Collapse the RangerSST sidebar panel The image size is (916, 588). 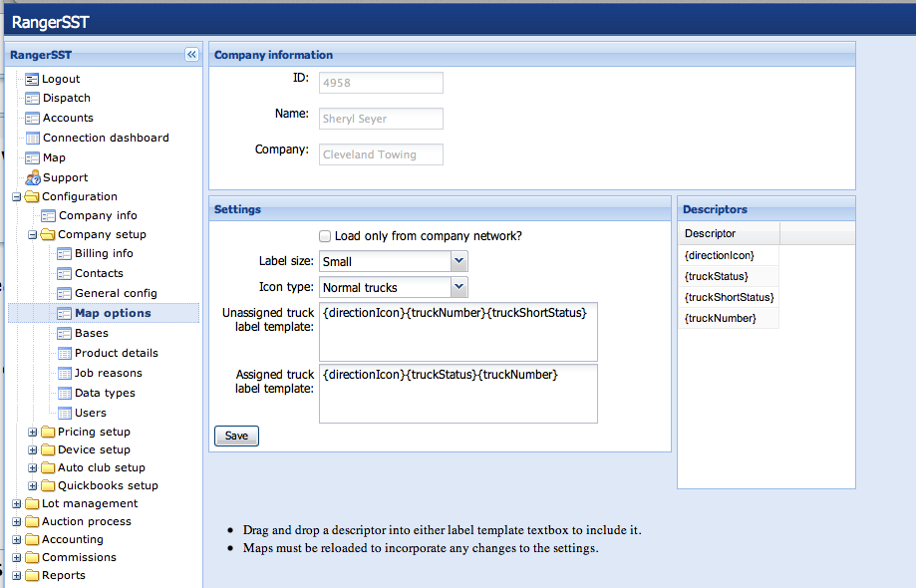[x=191, y=55]
